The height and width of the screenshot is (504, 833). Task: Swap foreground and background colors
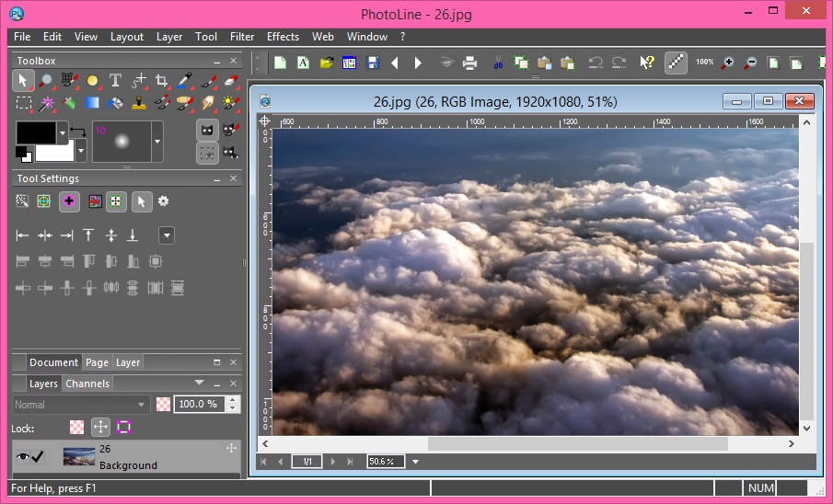78,131
